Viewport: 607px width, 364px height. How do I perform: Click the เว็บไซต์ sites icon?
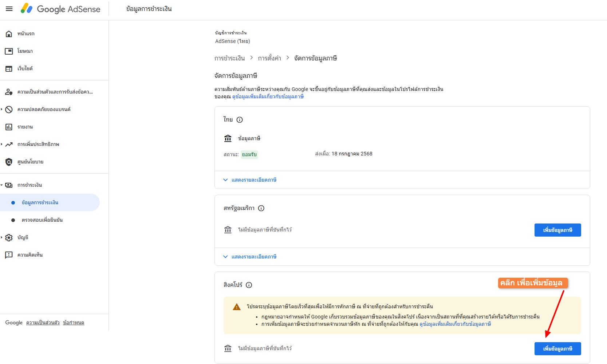(9, 68)
